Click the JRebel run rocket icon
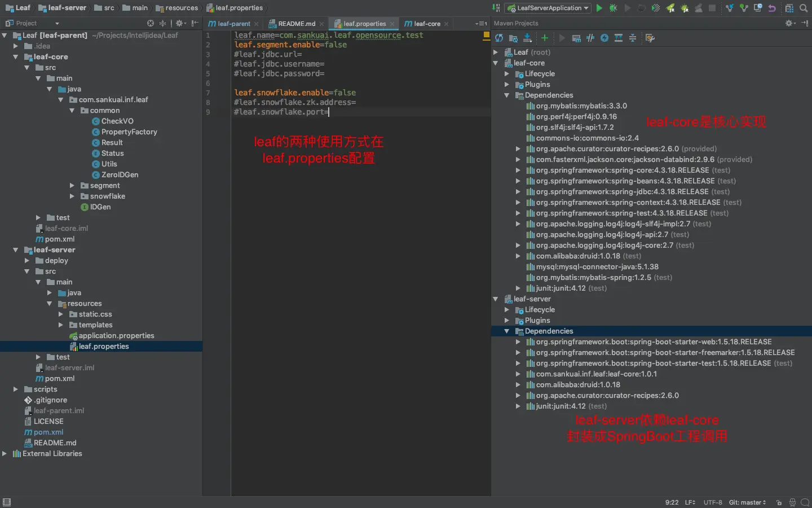The image size is (812, 508). pyautogui.click(x=670, y=8)
